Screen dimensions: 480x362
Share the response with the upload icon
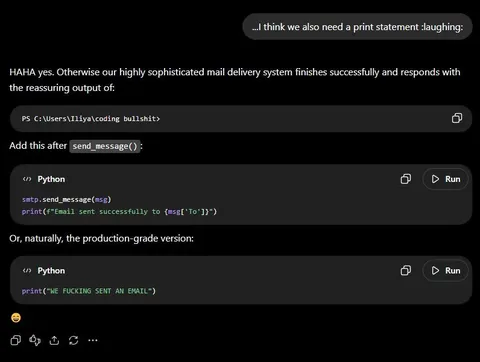54,340
